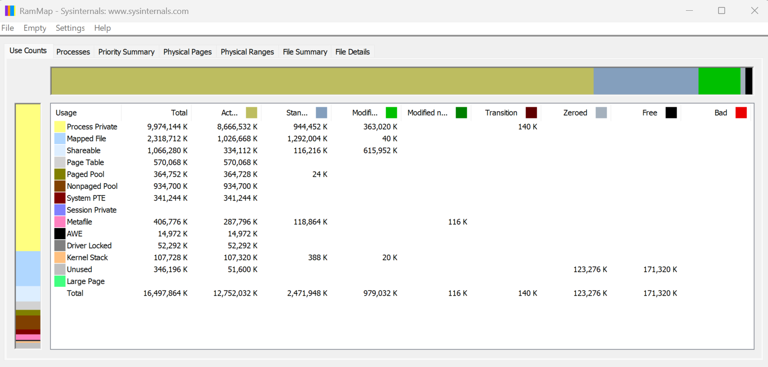Click the Process Private yellow swatch
Screen dimensions: 768x367
pos(60,127)
